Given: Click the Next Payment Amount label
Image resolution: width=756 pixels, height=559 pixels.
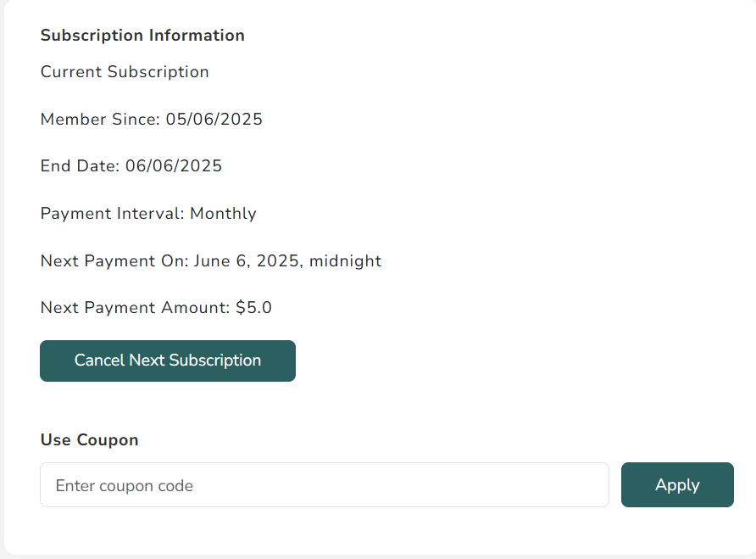Looking at the screenshot, I should (135, 308).
